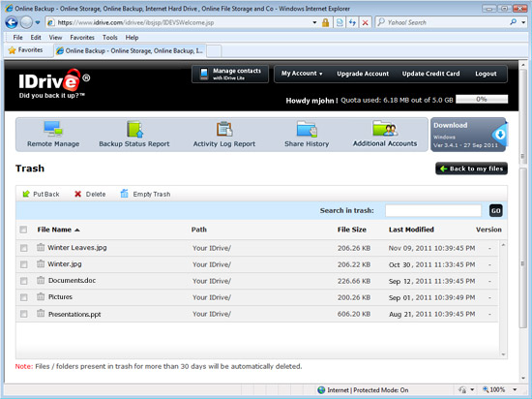Click the Internet zone globe icon
The height and width of the screenshot is (399, 532).
click(321, 390)
